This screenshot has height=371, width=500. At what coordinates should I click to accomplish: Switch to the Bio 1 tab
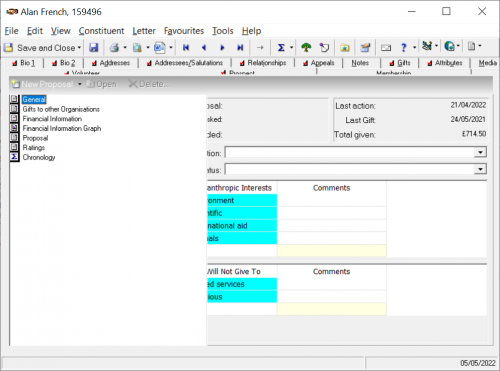pyautogui.click(x=24, y=63)
